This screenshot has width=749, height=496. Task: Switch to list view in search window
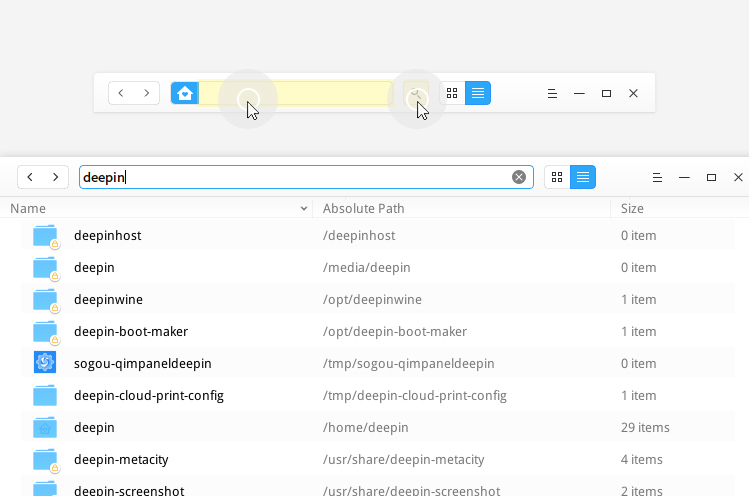click(x=583, y=177)
